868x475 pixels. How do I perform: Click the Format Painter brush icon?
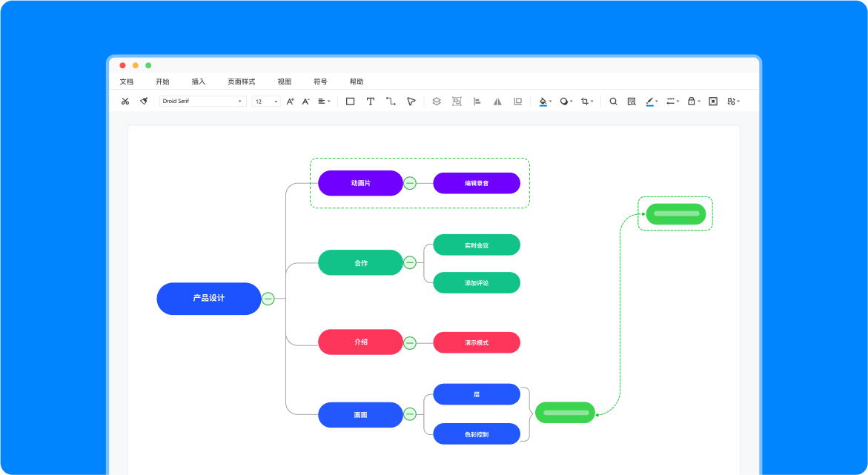[144, 102]
